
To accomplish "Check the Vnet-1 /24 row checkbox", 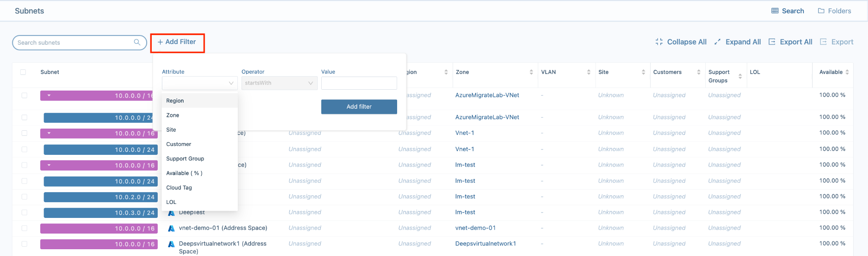I will click(x=24, y=150).
